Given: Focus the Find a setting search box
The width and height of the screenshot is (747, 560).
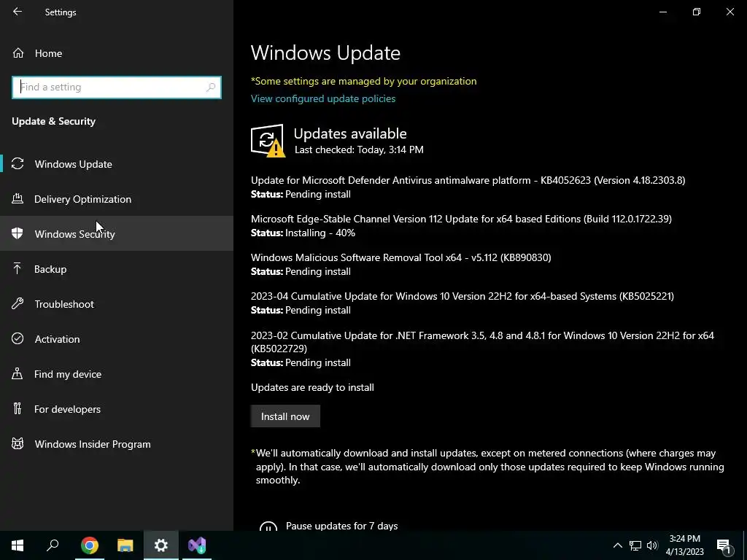Looking at the screenshot, I should [x=117, y=87].
